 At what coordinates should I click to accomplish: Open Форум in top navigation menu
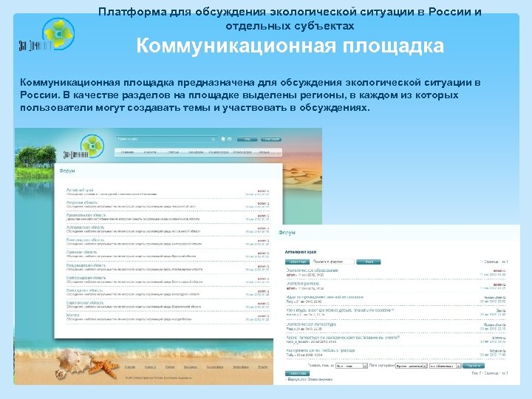click(x=265, y=152)
